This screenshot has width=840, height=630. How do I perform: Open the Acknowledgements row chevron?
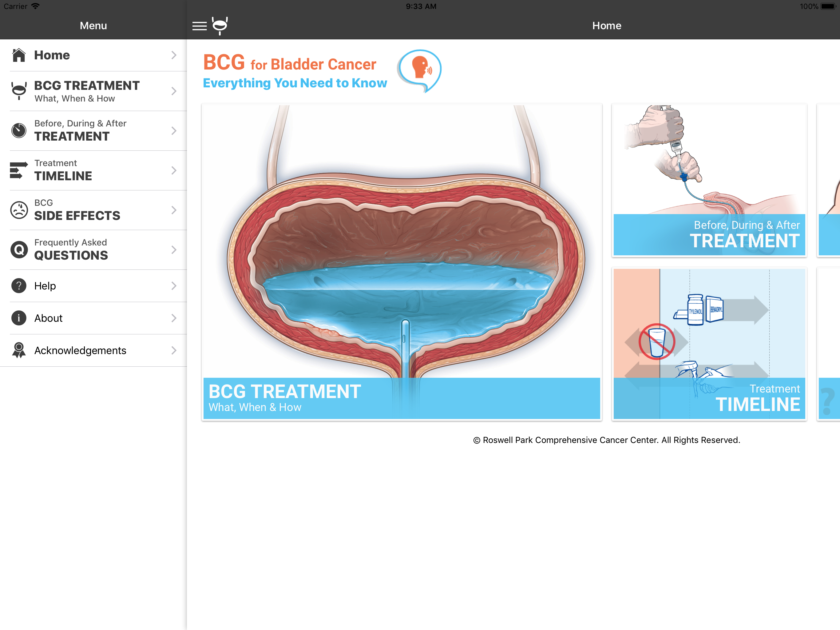click(x=174, y=350)
